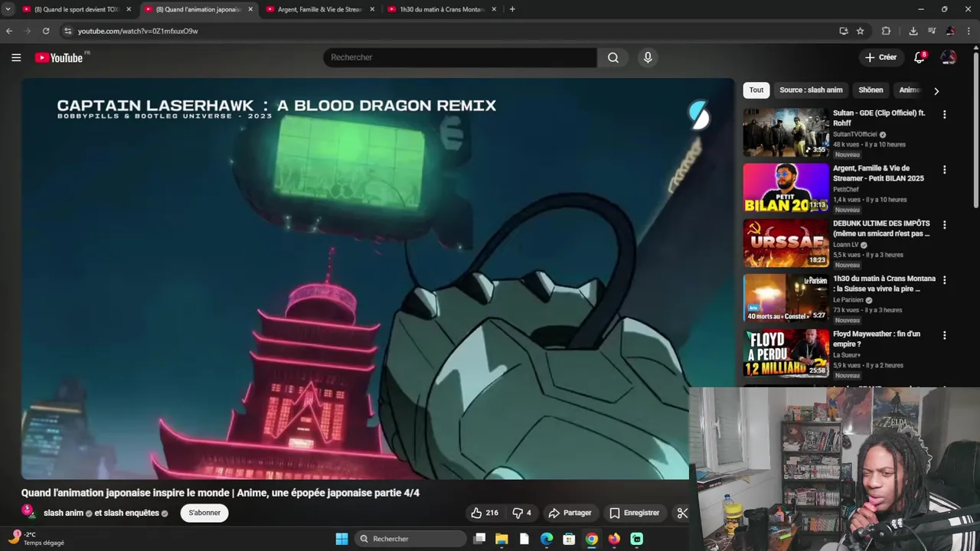
Task: Open Chrome downloads
Action: click(913, 31)
